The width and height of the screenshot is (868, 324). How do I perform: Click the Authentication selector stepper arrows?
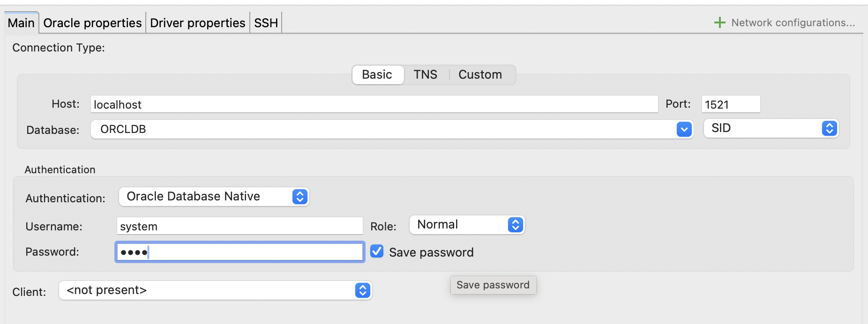pos(300,197)
